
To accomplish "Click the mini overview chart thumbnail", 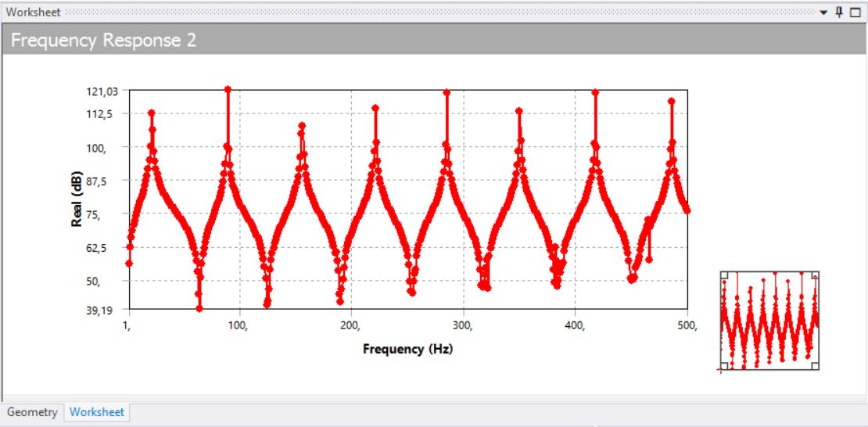I will click(769, 320).
